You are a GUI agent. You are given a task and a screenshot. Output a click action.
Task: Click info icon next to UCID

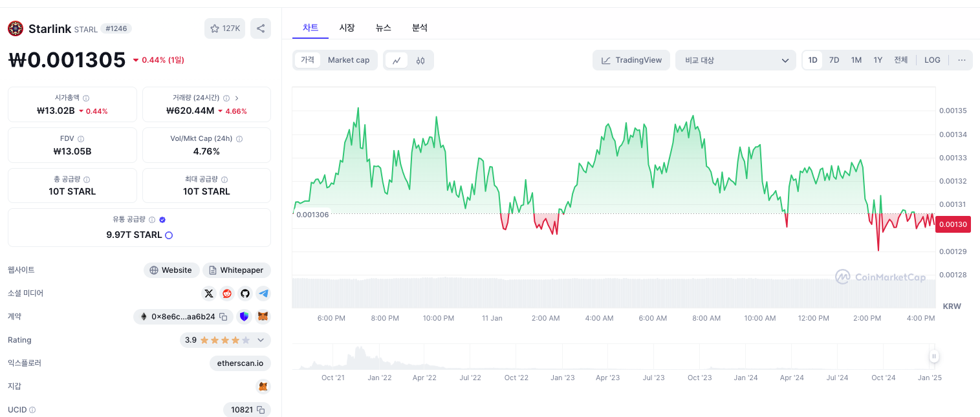point(32,410)
